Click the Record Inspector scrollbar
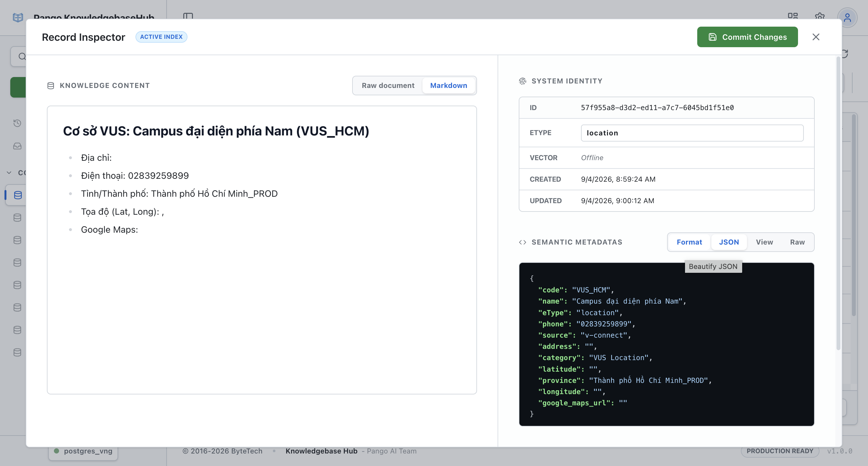The width and height of the screenshot is (868, 466). [838, 204]
